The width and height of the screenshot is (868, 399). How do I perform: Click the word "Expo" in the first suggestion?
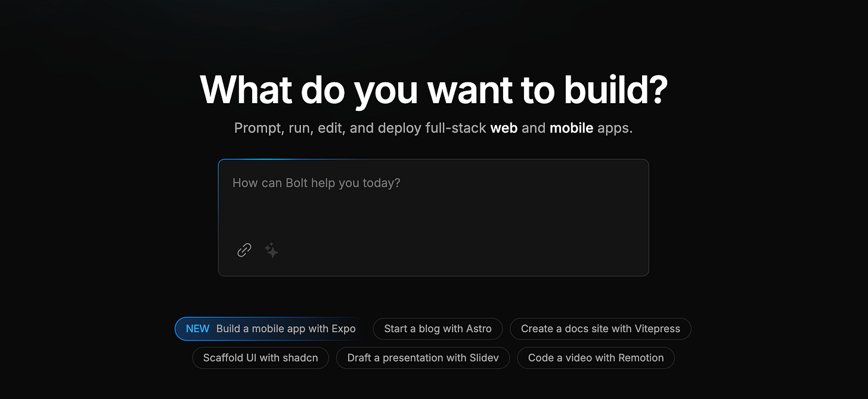point(343,329)
